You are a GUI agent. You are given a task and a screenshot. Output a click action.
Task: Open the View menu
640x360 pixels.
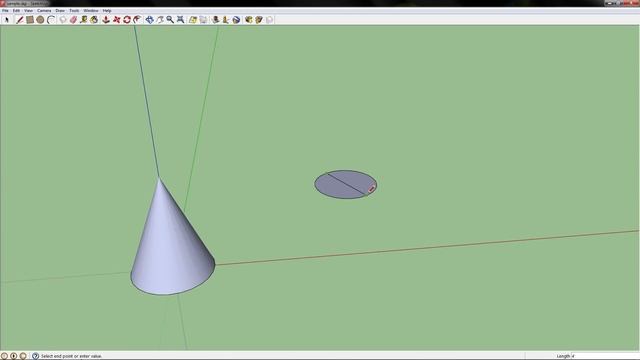[x=28, y=11]
